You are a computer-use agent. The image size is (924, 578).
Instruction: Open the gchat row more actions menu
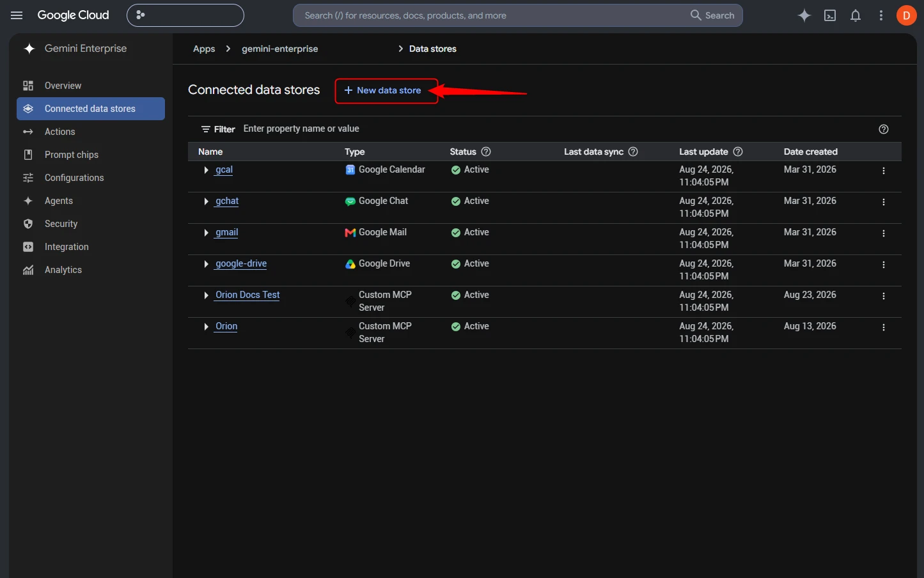point(884,202)
